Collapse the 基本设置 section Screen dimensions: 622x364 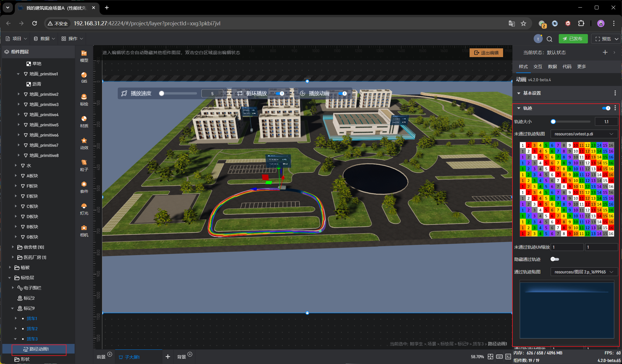519,93
